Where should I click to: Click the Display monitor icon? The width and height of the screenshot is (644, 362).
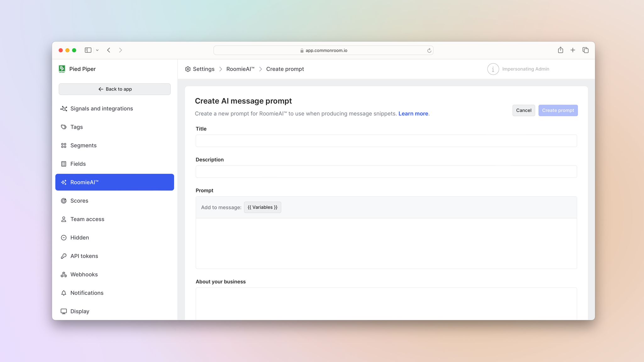(x=64, y=311)
